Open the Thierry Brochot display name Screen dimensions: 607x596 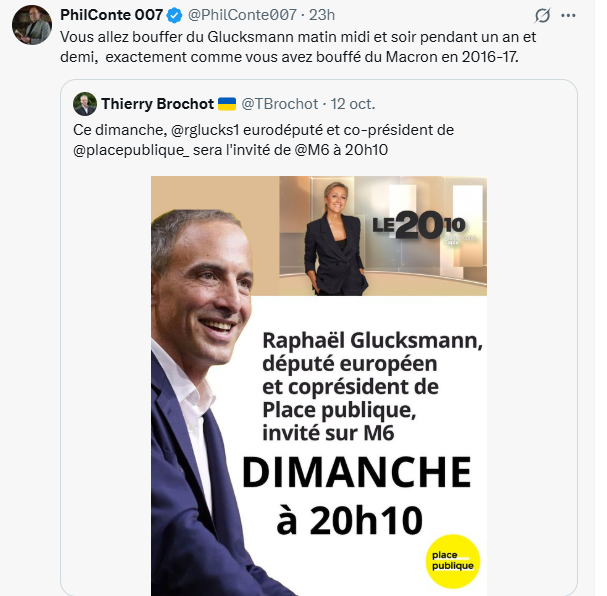click(x=156, y=104)
